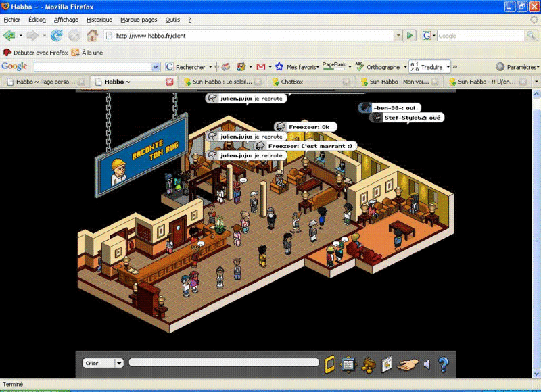Open the Historique menu
Viewport: 541px width, 392px height.
tap(99, 20)
